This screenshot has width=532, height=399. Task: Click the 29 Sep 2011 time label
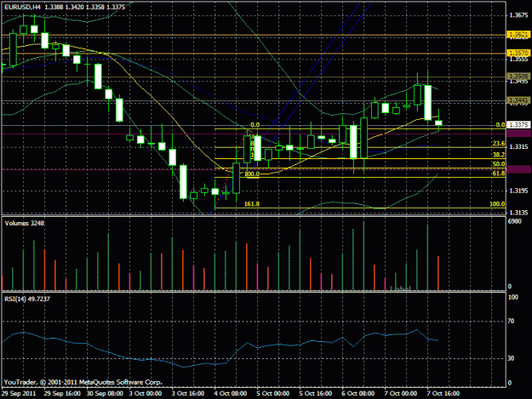[19, 394]
